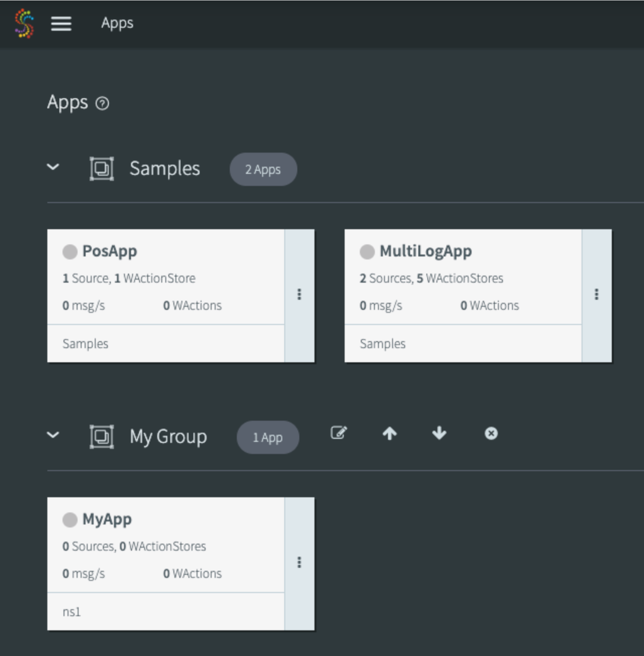Open MultiLogApp's three-dot options menu
644x656 pixels.
[597, 295]
